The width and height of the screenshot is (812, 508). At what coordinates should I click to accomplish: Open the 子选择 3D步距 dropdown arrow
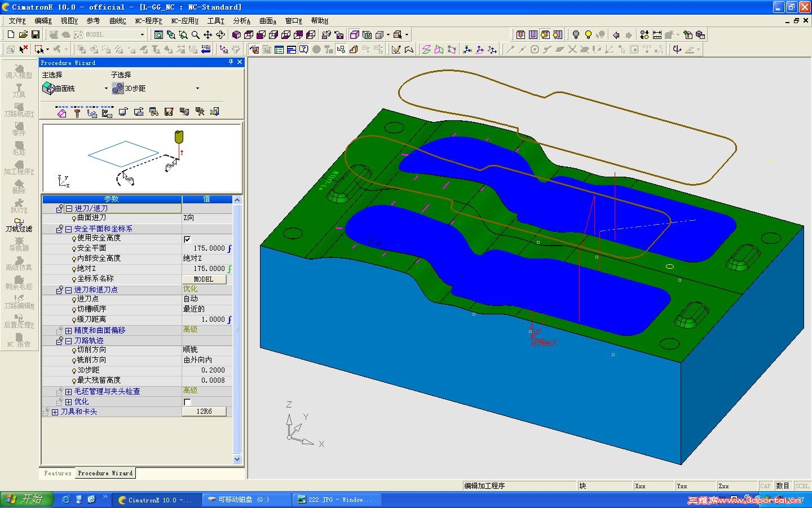(x=197, y=89)
